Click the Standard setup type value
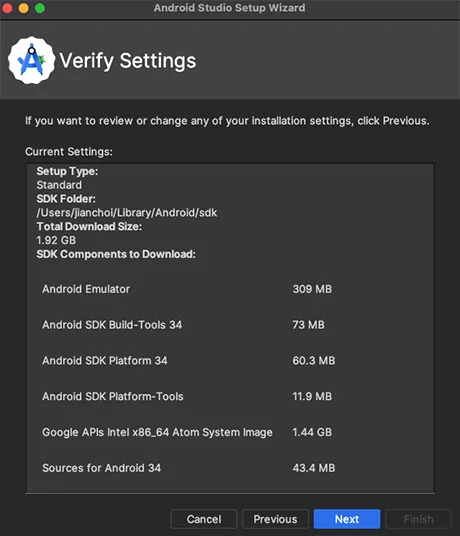460x536 pixels. pyautogui.click(x=59, y=185)
